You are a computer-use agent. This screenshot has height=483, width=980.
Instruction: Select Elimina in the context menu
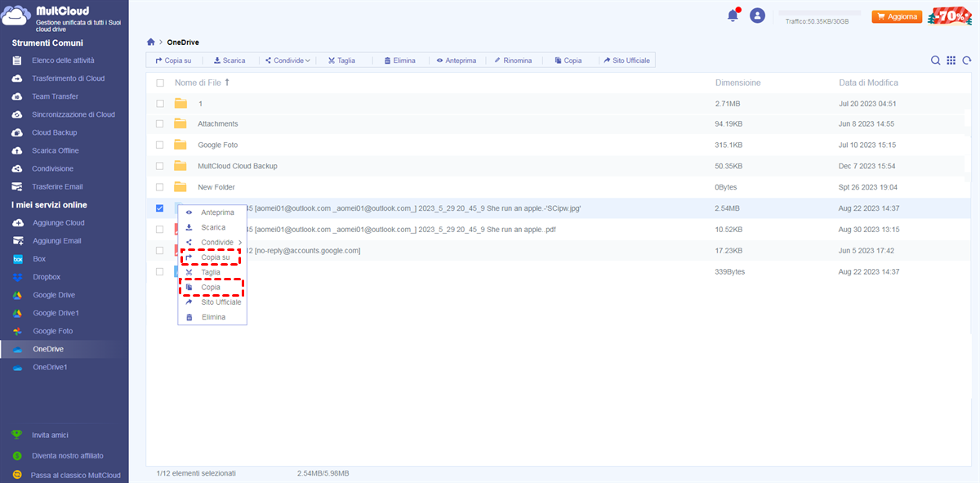[213, 317]
